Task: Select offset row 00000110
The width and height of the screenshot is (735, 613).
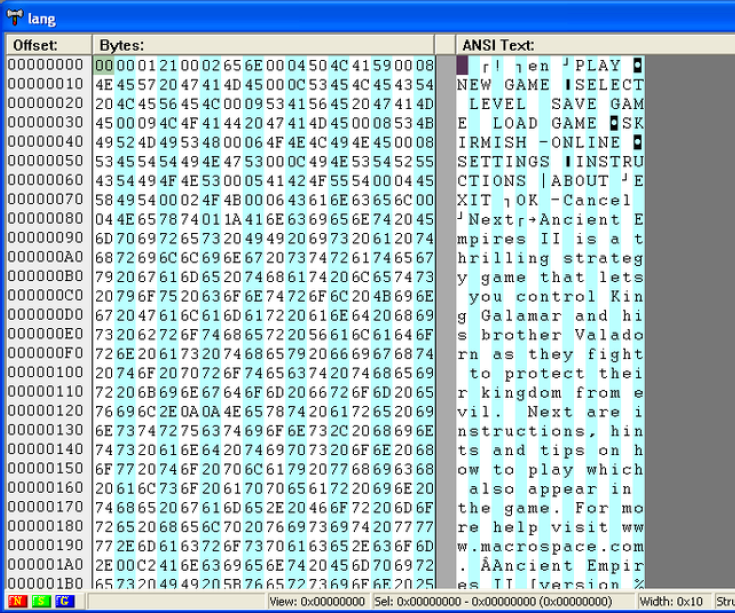Action: click(x=45, y=391)
